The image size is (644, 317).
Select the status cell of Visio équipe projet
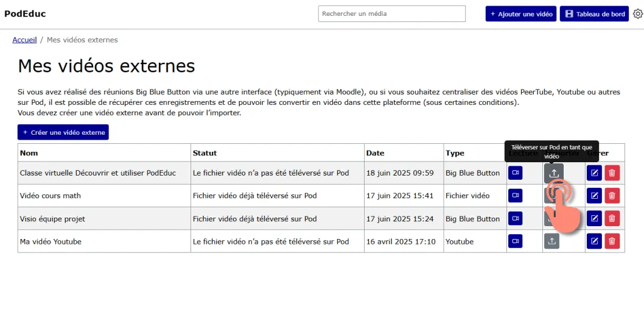(x=277, y=219)
